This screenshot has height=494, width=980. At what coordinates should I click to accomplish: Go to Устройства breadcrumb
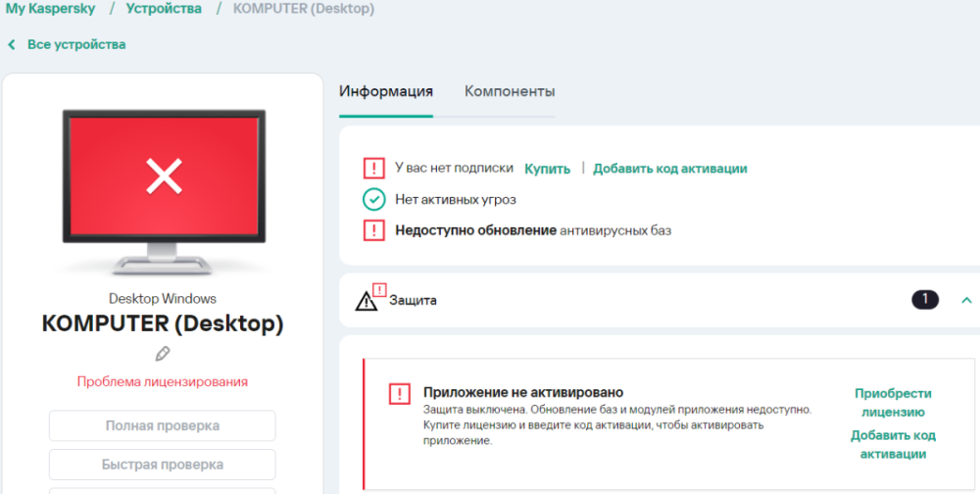click(x=164, y=9)
